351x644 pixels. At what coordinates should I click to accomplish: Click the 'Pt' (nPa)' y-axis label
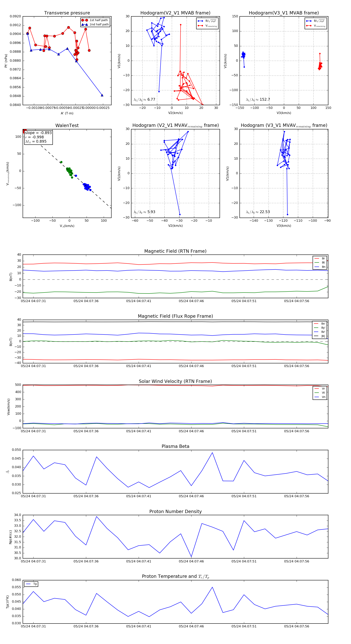point(6,61)
